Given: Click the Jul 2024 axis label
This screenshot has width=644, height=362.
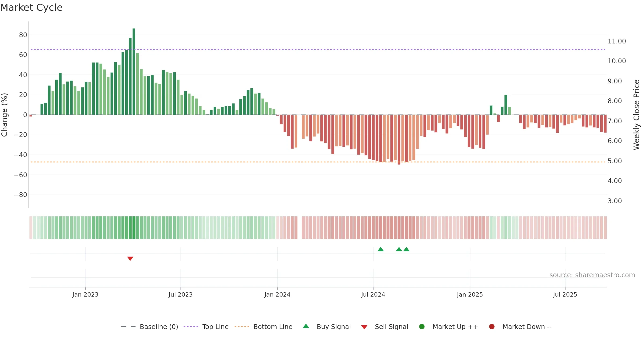Looking at the screenshot, I should [373, 294].
